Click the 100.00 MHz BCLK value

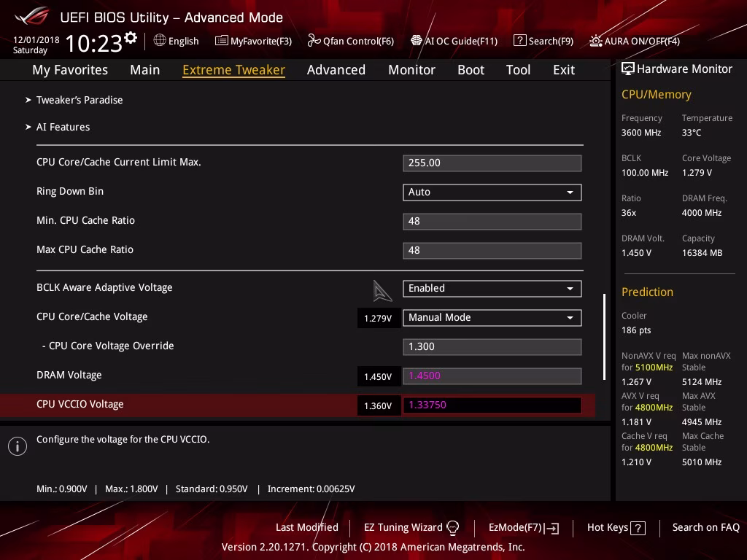pyautogui.click(x=645, y=173)
